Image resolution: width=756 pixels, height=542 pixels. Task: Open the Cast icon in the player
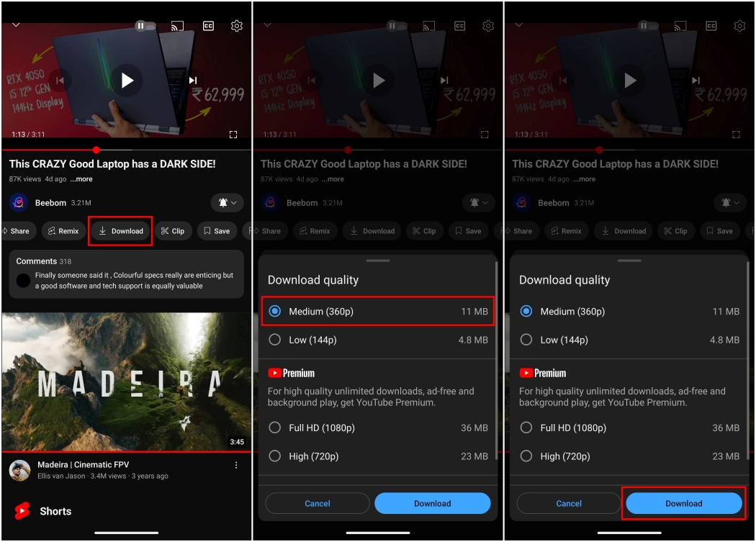click(x=176, y=25)
